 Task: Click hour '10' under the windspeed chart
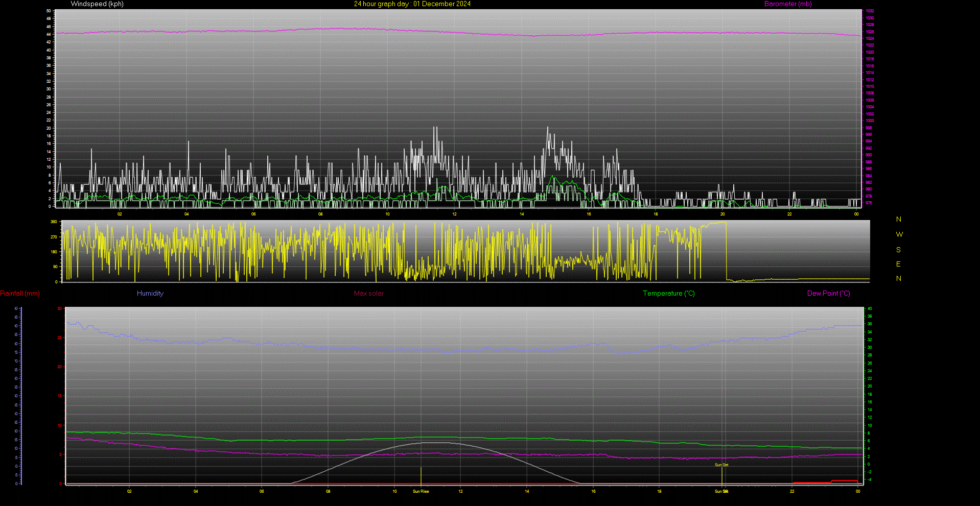coord(387,214)
